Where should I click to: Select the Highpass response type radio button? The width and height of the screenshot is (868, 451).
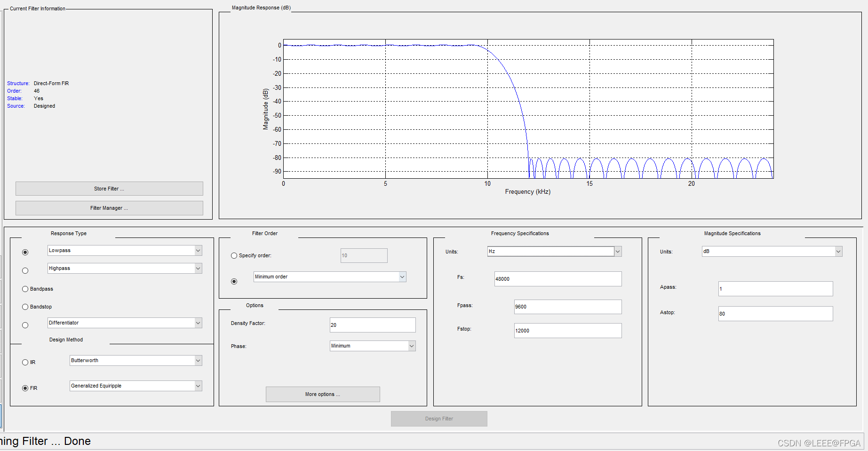coord(25,271)
